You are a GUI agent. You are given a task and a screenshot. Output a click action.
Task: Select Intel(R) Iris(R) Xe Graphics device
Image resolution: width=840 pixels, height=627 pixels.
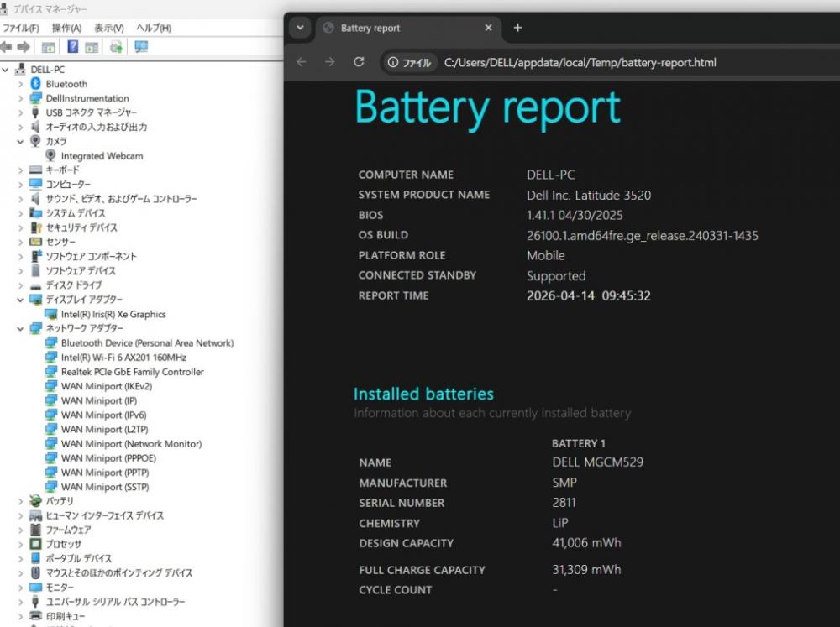[113, 315]
